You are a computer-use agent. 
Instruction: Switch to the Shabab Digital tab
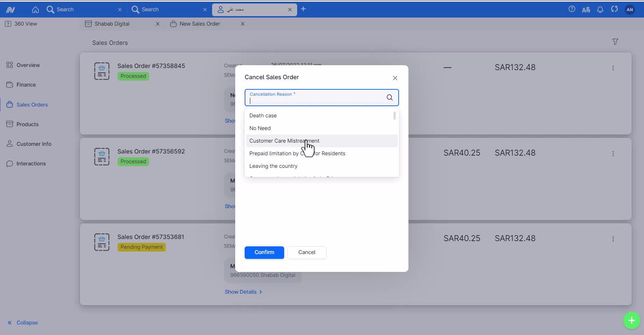coord(112,24)
